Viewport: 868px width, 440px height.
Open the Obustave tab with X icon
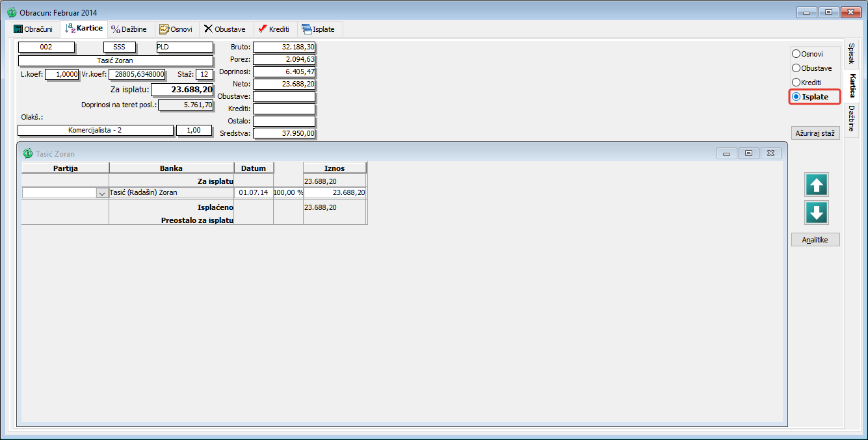click(x=225, y=29)
